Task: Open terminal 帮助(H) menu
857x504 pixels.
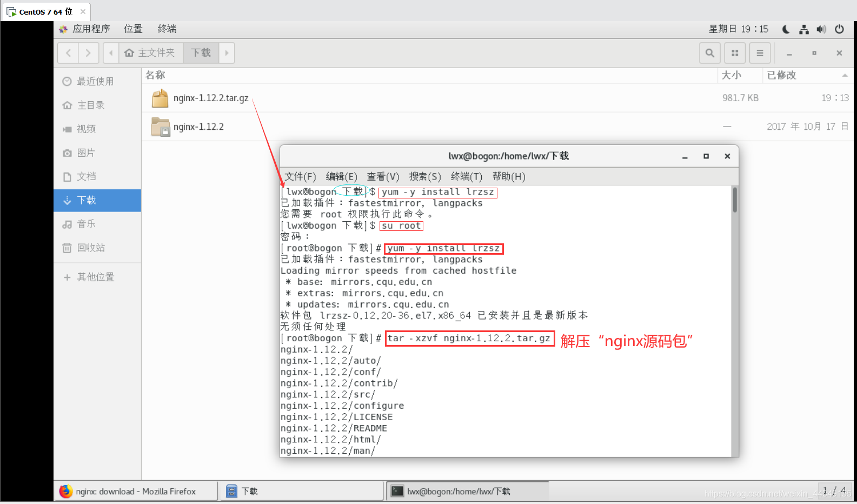Action: tap(509, 176)
